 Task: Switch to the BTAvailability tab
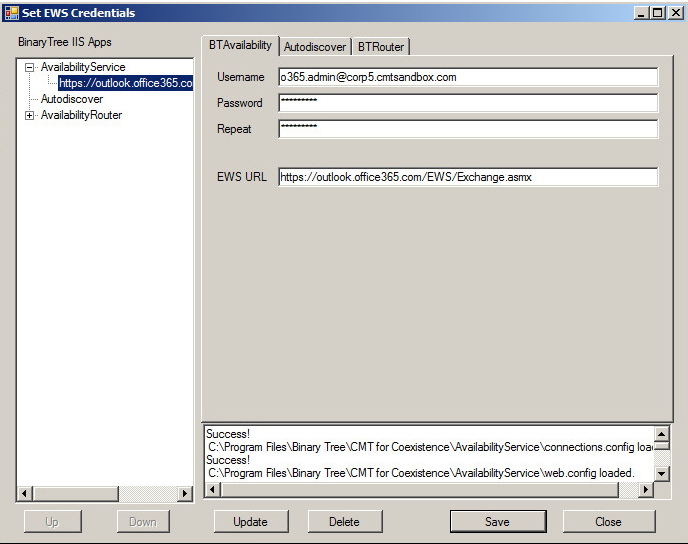240,45
